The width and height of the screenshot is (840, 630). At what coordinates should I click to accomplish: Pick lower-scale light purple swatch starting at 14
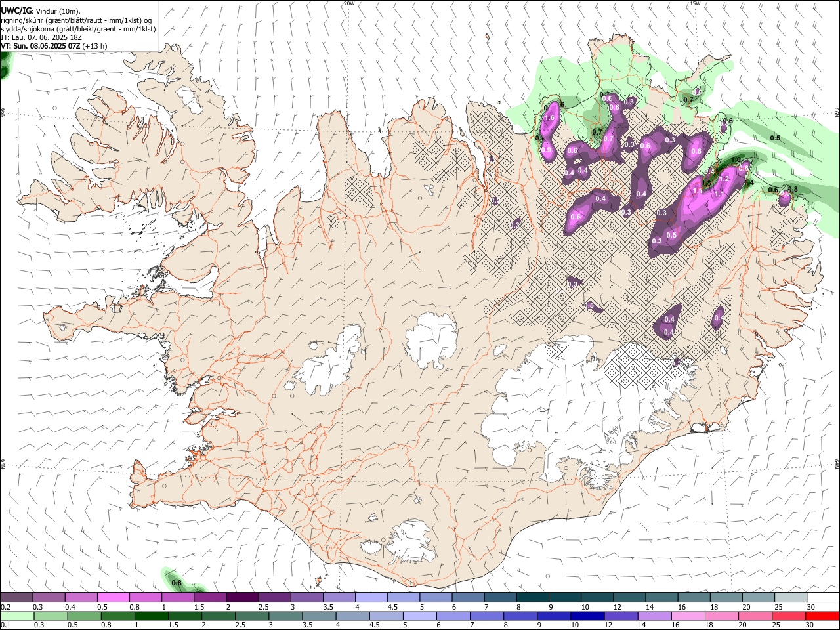654,616
